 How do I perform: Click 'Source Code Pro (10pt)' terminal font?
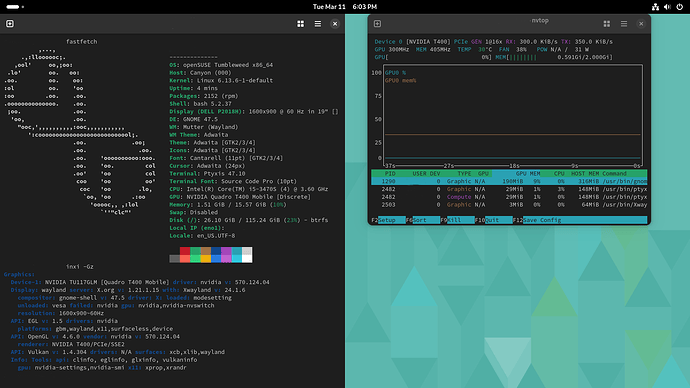click(x=259, y=181)
